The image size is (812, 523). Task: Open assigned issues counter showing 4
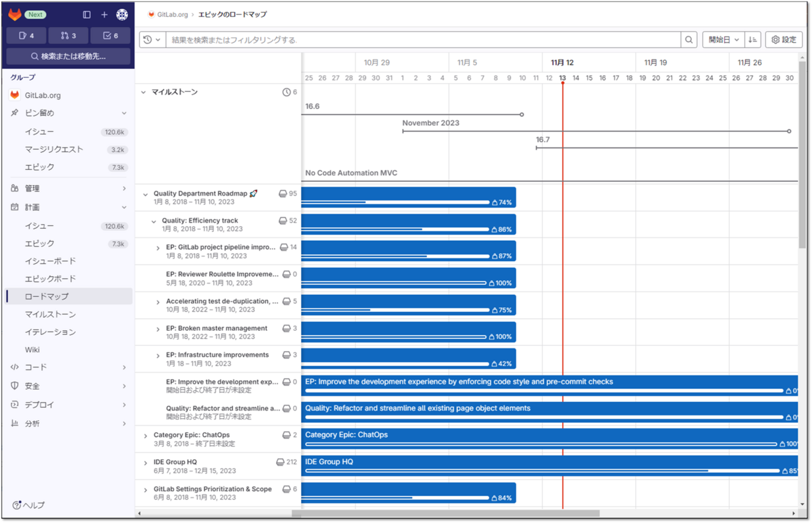click(x=26, y=36)
